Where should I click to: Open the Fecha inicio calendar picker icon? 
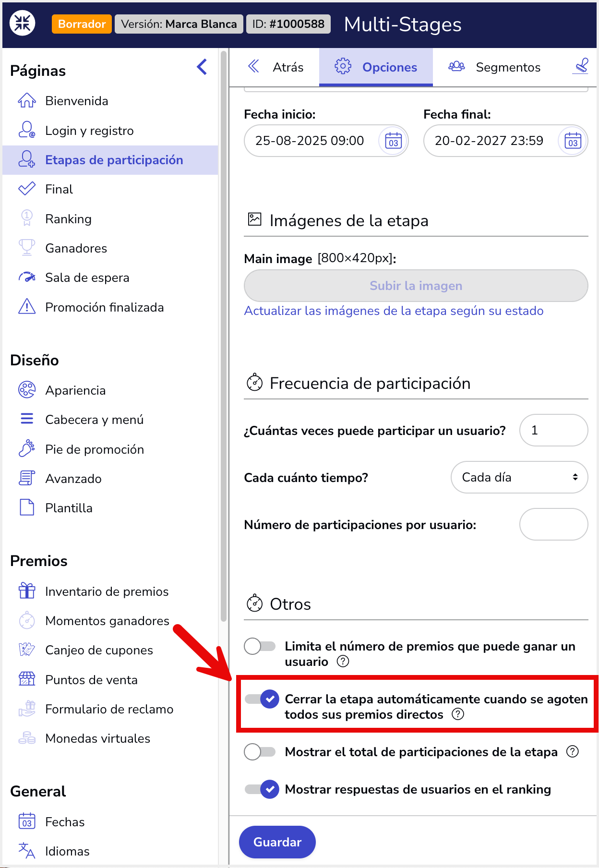coord(393,141)
